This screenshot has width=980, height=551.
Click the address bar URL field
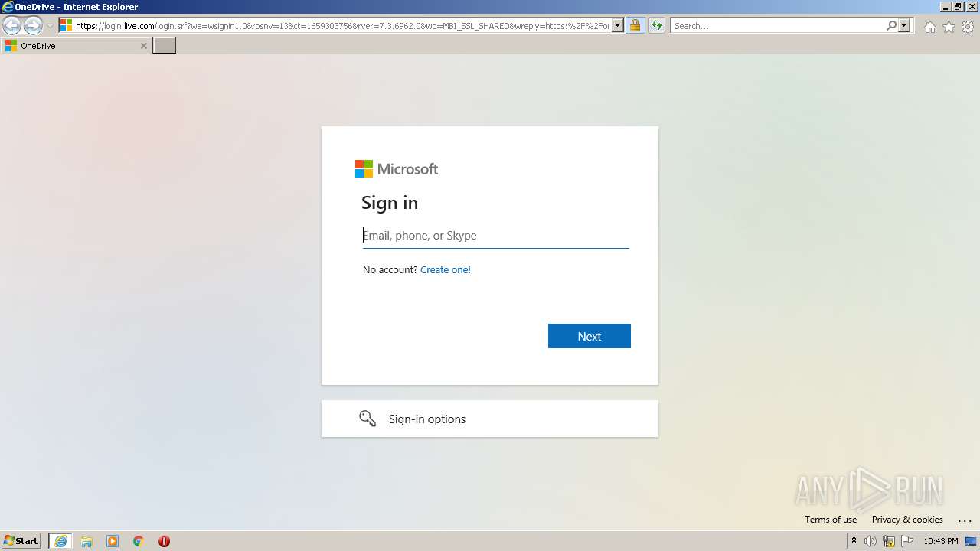341,26
